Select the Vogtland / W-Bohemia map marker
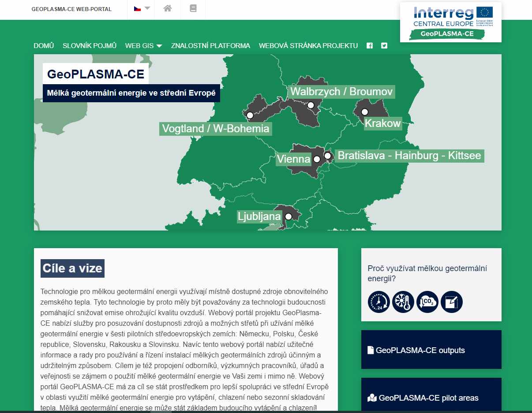 [x=250, y=115]
